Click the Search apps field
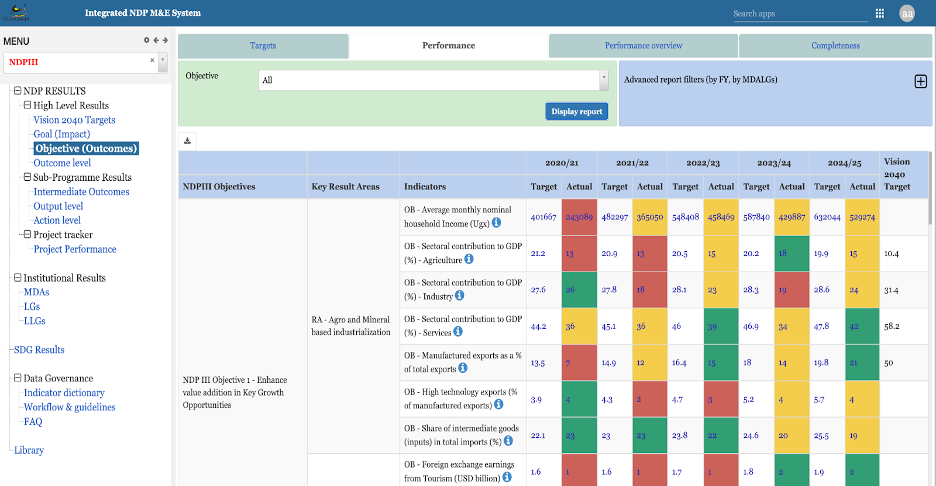Screen dimensions: 936x486 pos(798,14)
